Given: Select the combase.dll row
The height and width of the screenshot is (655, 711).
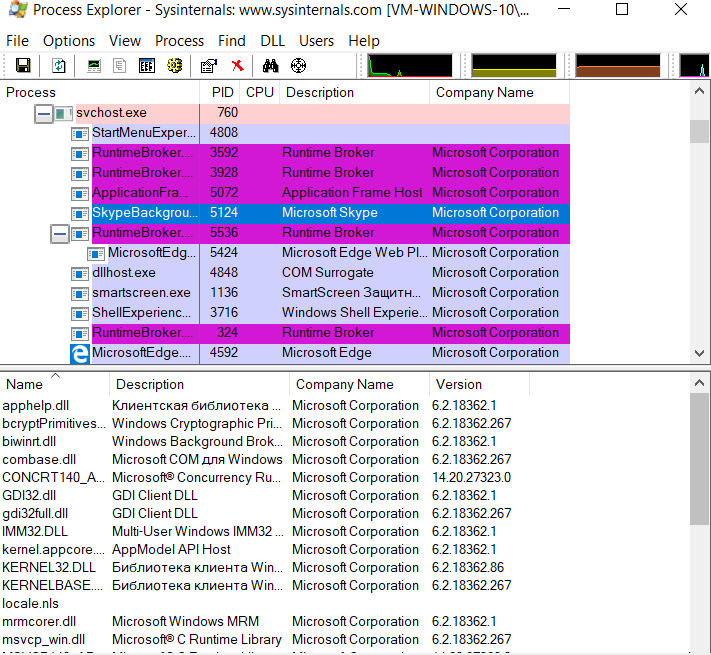Looking at the screenshot, I should coord(264,460).
